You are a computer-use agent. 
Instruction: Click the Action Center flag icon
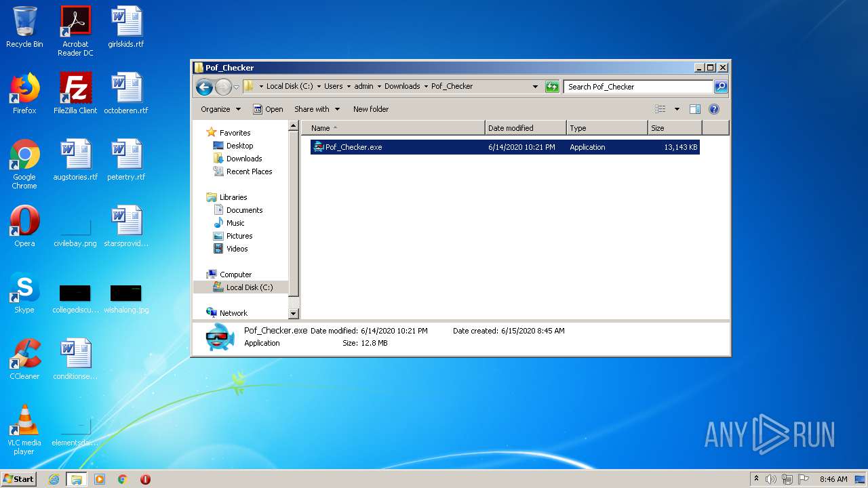803,479
